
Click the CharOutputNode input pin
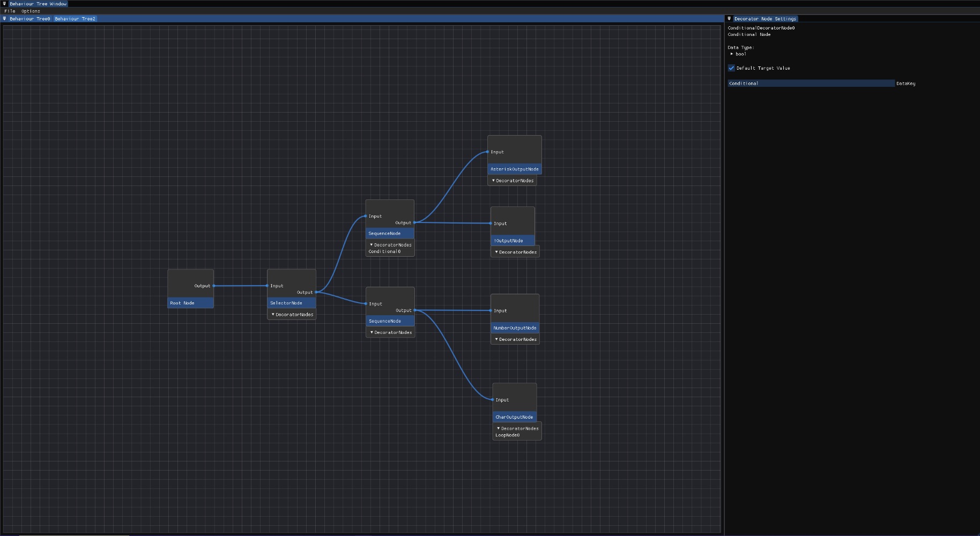(493, 400)
